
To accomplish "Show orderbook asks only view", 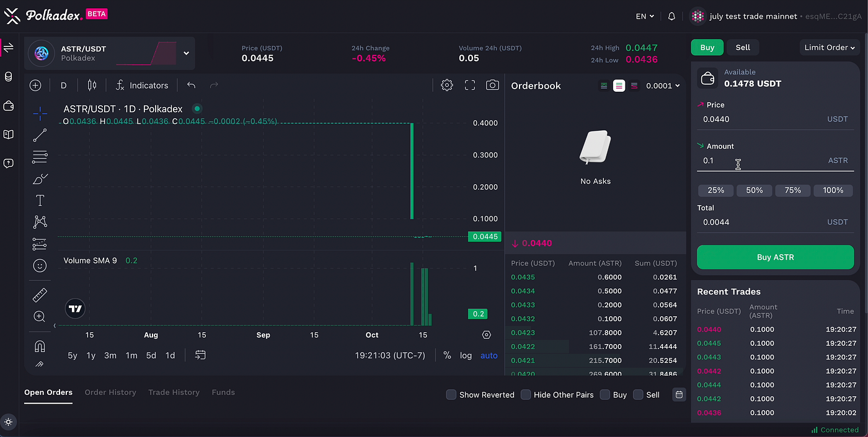I will pyautogui.click(x=634, y=86).
